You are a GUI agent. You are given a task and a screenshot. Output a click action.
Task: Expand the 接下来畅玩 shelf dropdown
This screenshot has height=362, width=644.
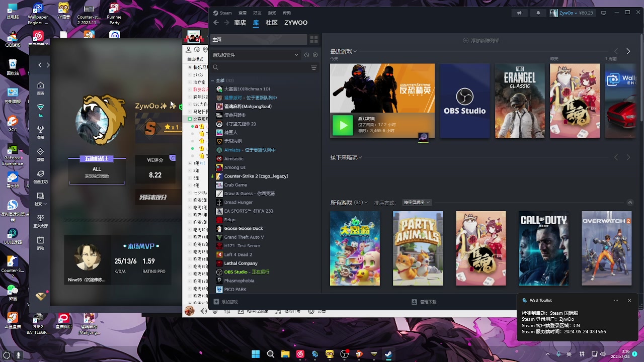[x=346, y=157]
